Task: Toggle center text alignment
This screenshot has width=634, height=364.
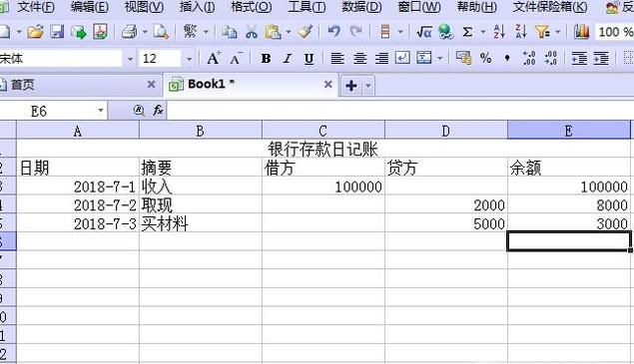Action: [x=359, y=59]
